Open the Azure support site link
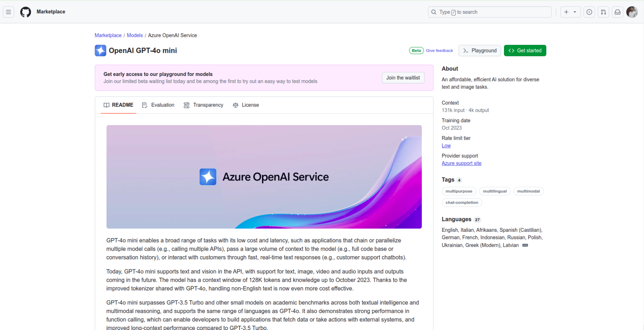The image size is (644, 330). point(462,163)
